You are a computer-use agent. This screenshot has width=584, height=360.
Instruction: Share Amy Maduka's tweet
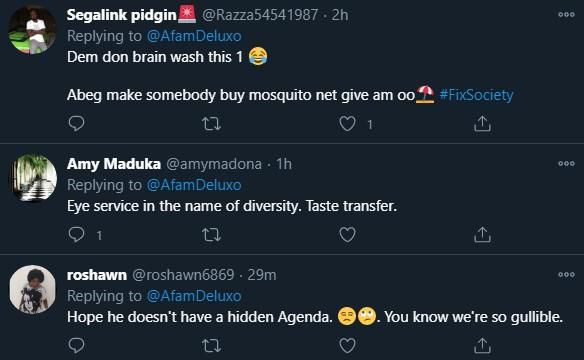click(482, 235)
